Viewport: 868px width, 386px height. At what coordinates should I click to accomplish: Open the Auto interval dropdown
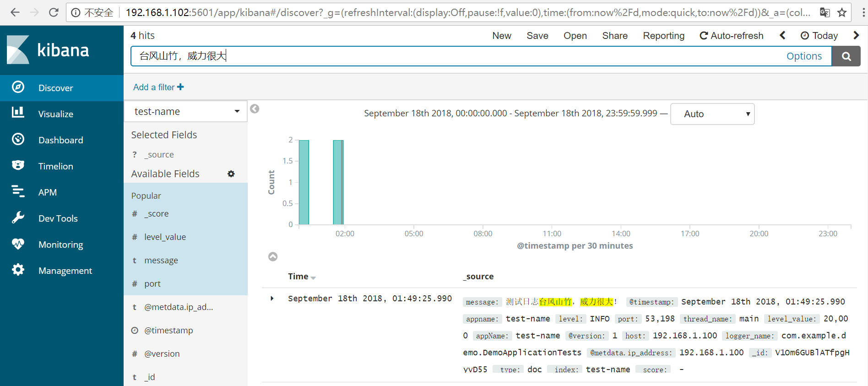click(712, 114)
